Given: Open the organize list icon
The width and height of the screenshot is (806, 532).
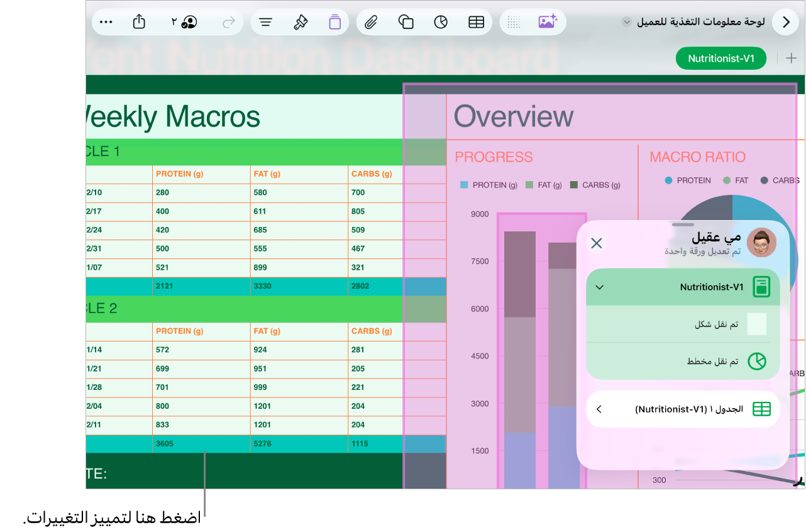Looking at the screenshot, I should point(266,22).
